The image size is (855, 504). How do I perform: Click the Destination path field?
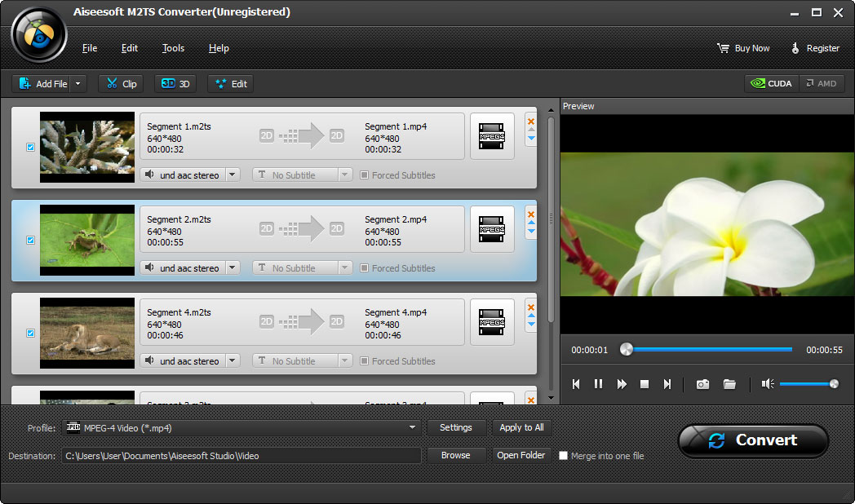(x=241, y=456)
